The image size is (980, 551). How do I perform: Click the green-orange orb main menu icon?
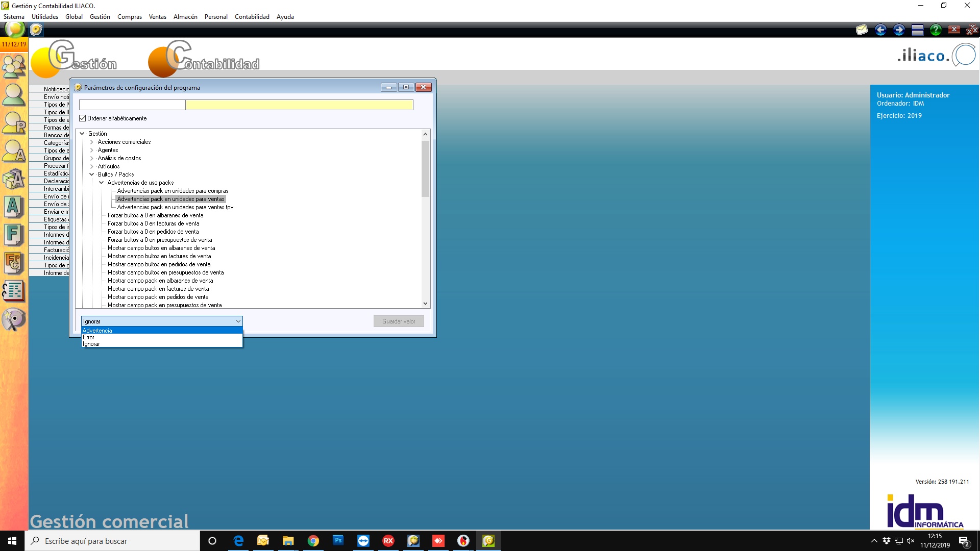(15, 30)
